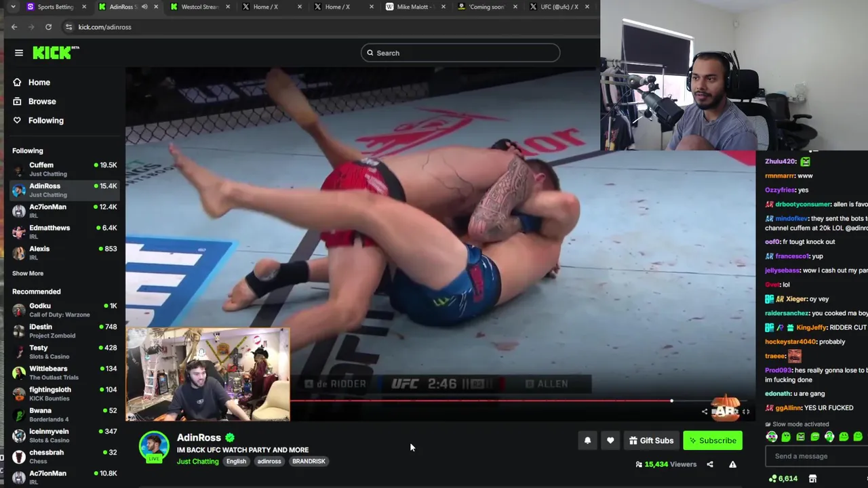Mute AdinRoss tab audio icon
Viewport: 868px width, 488px height.
[x=144, y=7]
